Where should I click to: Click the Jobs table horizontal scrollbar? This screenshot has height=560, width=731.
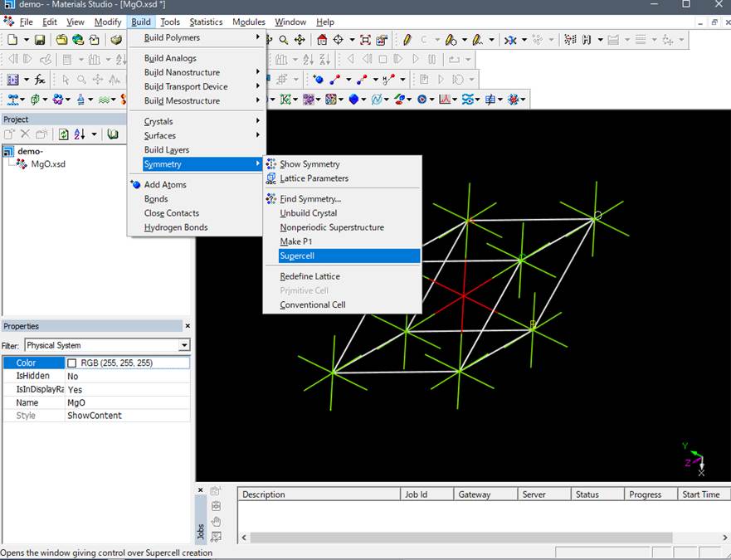(461, 538)
